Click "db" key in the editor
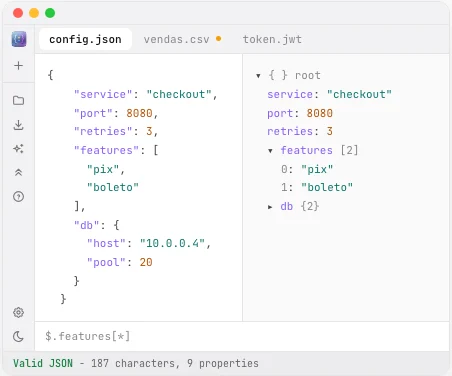Image resolution: width=452 pixels, height=376 pixels. click(87, 225)
